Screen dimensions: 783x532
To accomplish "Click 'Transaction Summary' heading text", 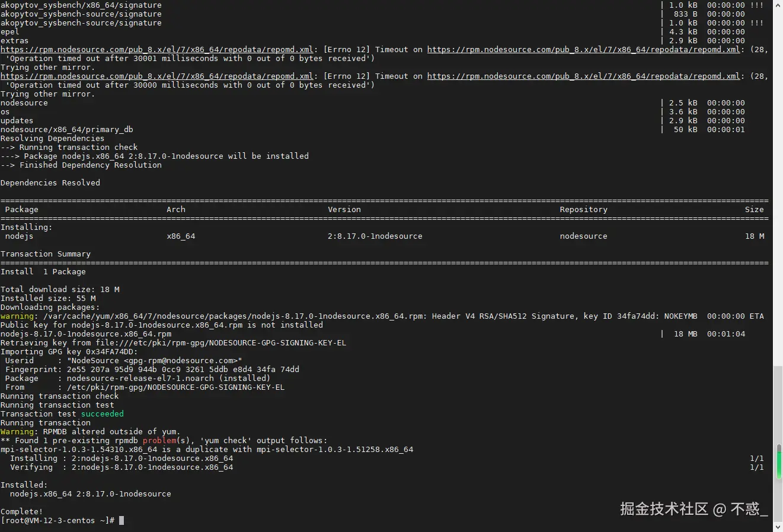I will [x=46, y=254].
